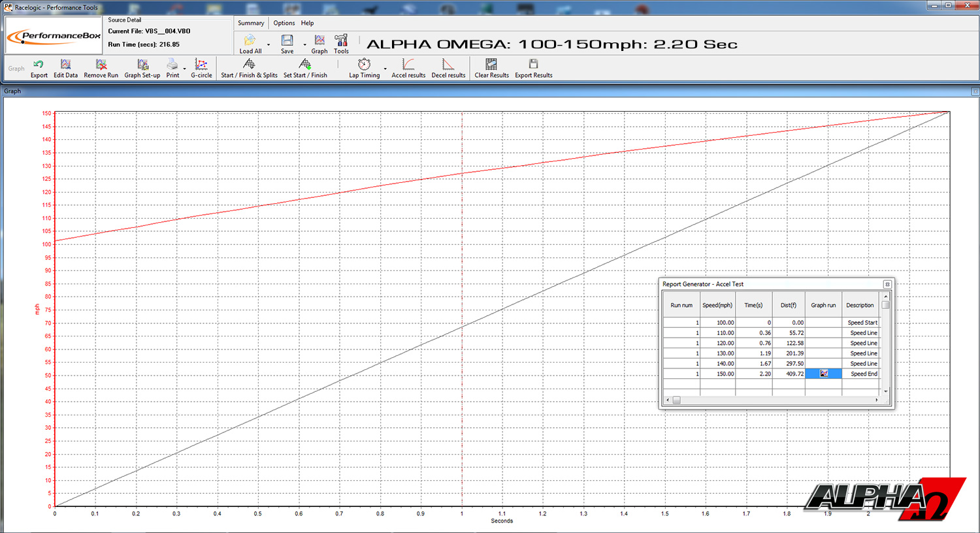This screenshot has width=980, height=533.
Task: Open the Tools icon
Action: (x=341, y=40)
